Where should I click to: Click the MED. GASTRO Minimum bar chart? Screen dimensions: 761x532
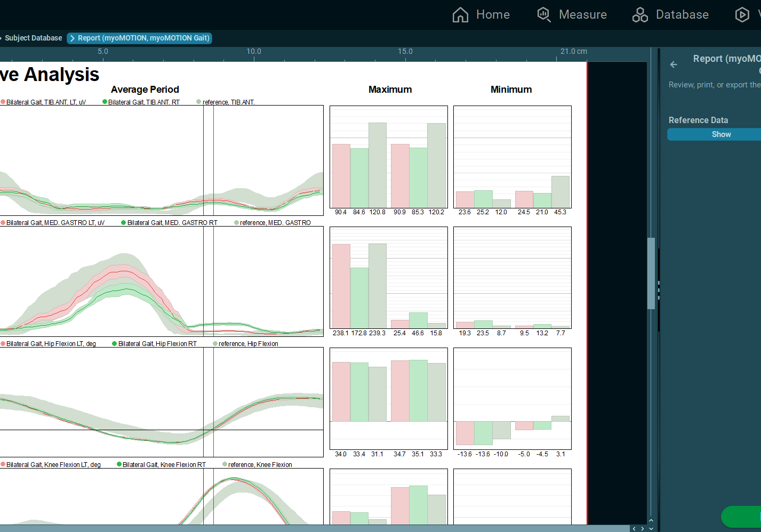(x=512, y=278)
